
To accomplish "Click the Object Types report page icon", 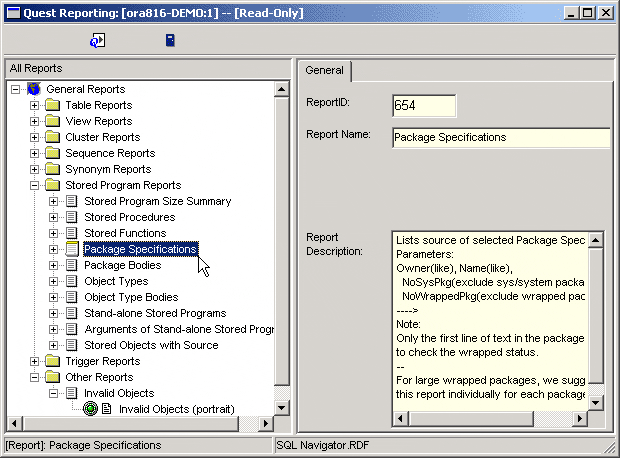I will pyautogui.click(x=72, y=281).
